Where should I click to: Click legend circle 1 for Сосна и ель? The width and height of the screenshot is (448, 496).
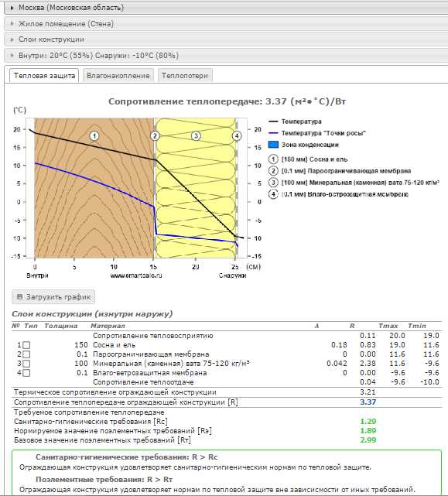[x=273, y=159]
